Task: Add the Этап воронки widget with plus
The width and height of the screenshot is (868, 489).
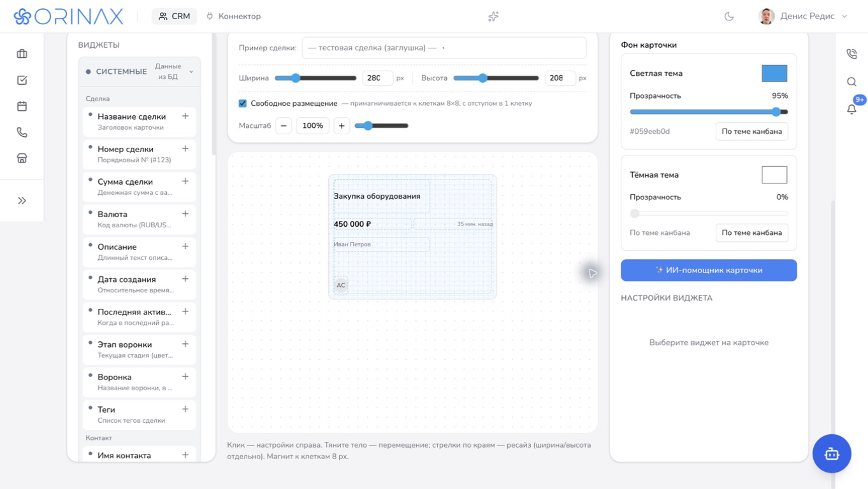Action: (185, 344)
